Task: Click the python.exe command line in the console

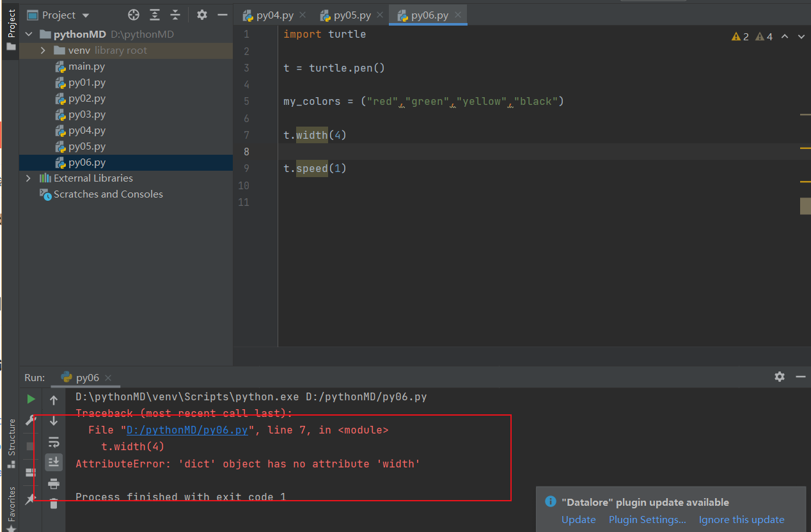Action: (251, 397)
